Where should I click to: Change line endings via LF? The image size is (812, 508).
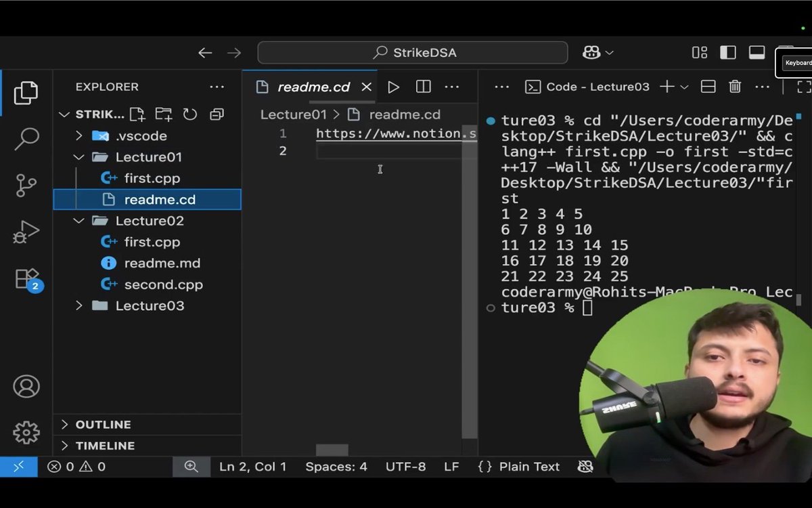pyautogui.click(x=451, y=467)
